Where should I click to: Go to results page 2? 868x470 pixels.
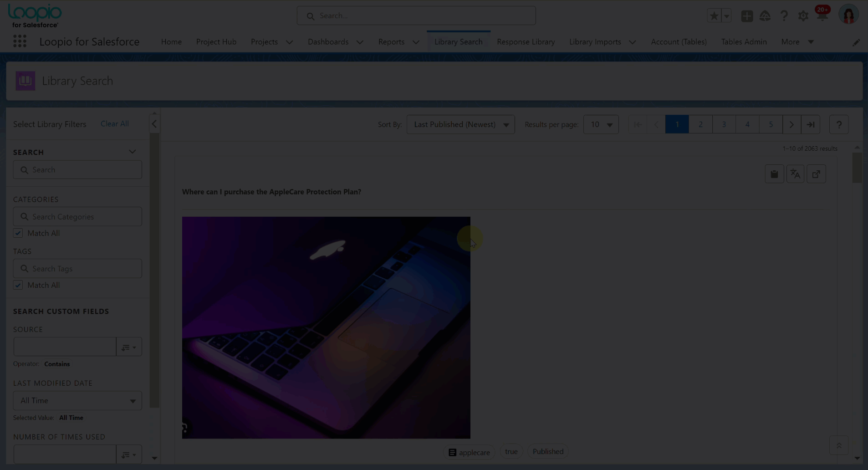tap(700, 124)
